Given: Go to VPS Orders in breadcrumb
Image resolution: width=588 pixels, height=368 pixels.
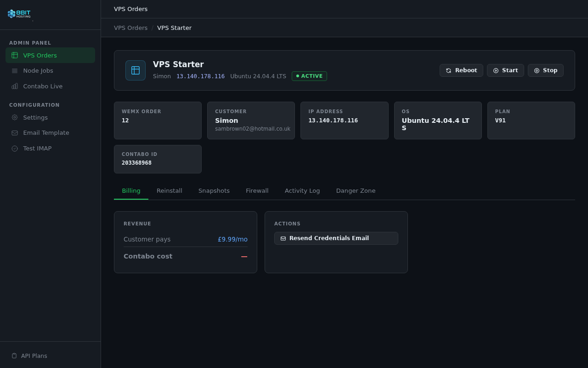Looking at the screenshot, I should 131,28.
